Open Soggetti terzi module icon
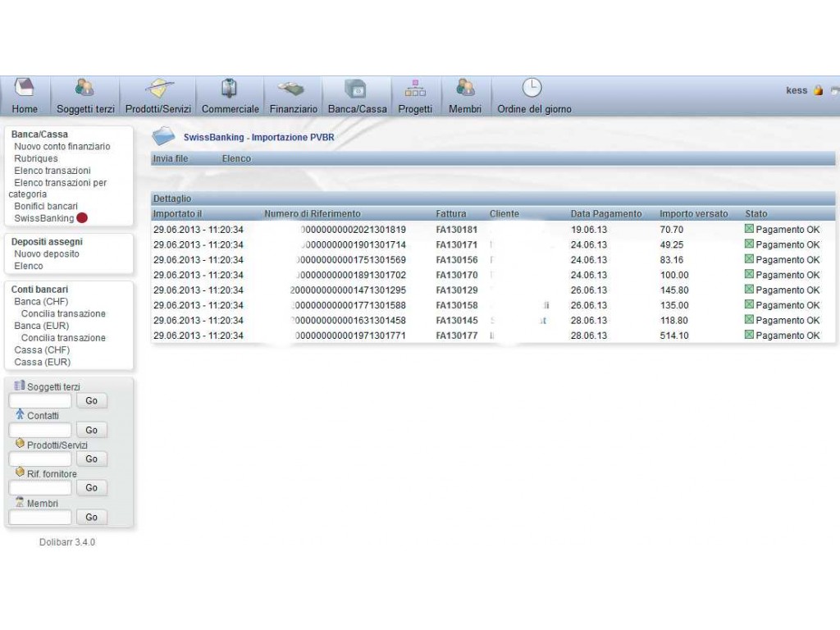This screenshot has height=630, width=840. (84, 88)
